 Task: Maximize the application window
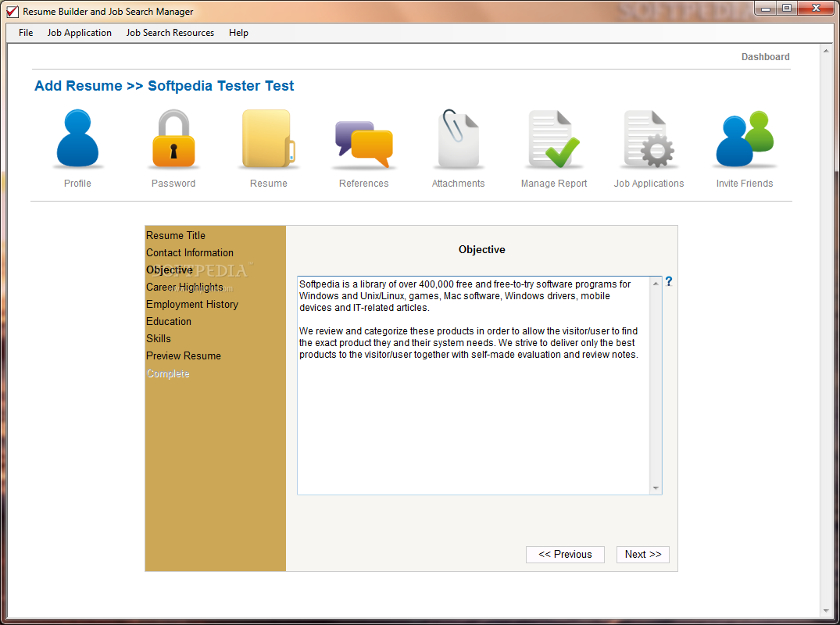click(786, 8)
